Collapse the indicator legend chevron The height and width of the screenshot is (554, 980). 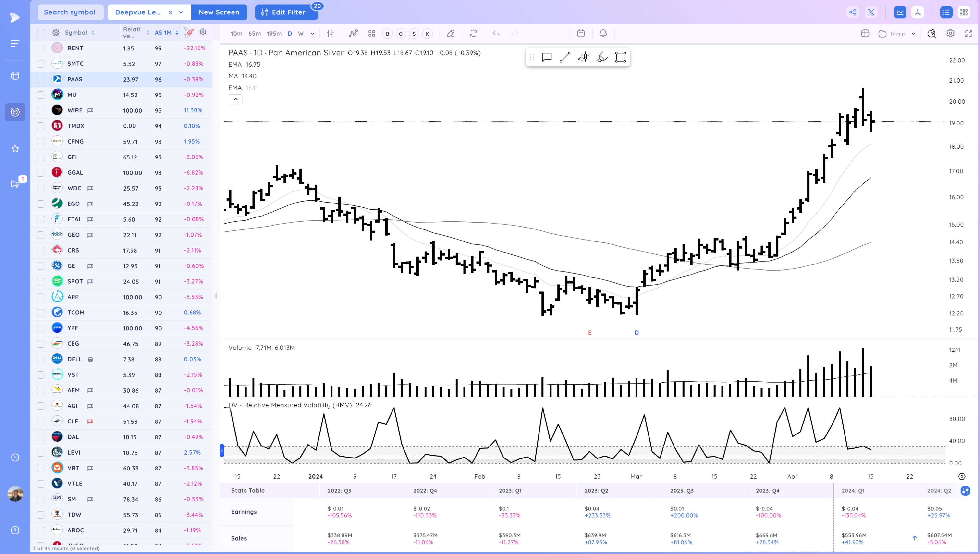[236, 99]
